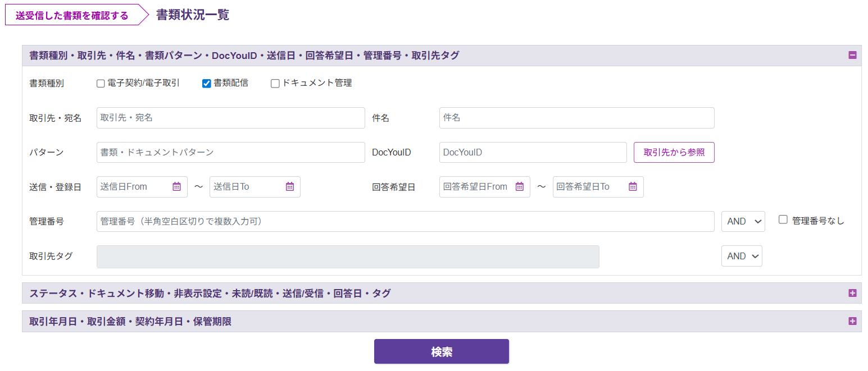Click the 送受信した書類を確認する breadcrumb
The height and width of the screenshot is (371, 868).
coord(72,16)
